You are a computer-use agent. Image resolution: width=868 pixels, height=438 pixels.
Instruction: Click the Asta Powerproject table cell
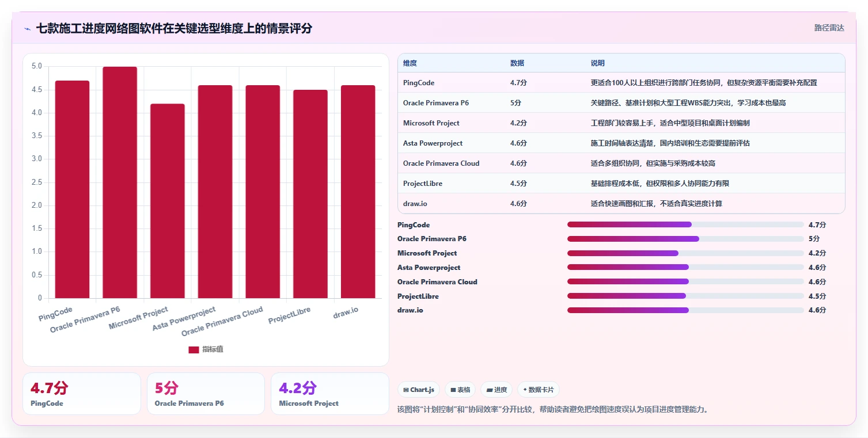[433, 143]
